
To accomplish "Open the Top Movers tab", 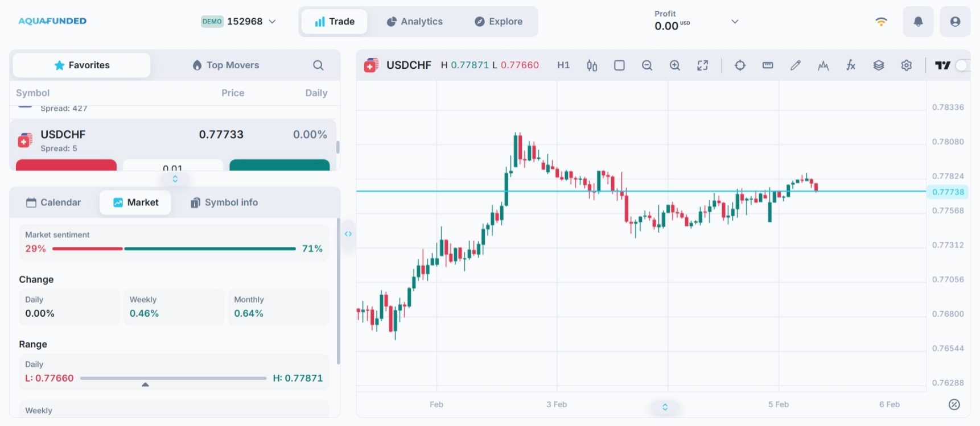I will pos(226,65).
